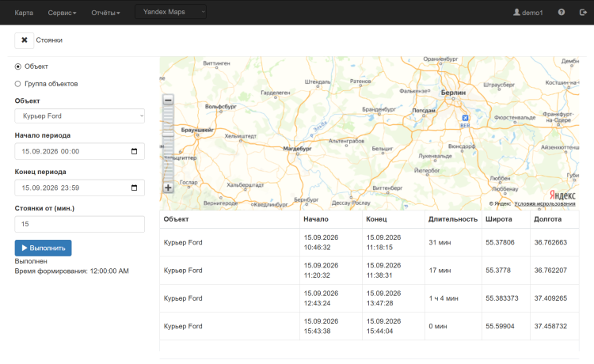
Task: Select the Объект radio option
Action: [17, 66]
